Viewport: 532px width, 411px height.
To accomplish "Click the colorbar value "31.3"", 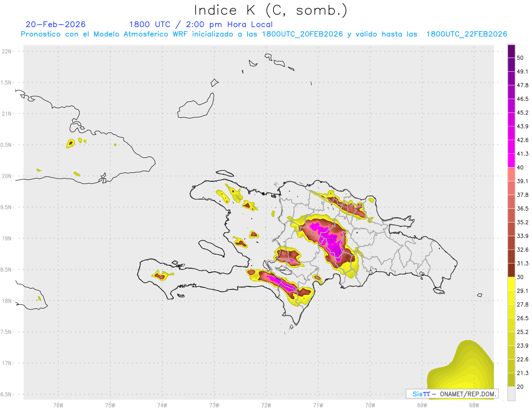I will tap(523, 263).
